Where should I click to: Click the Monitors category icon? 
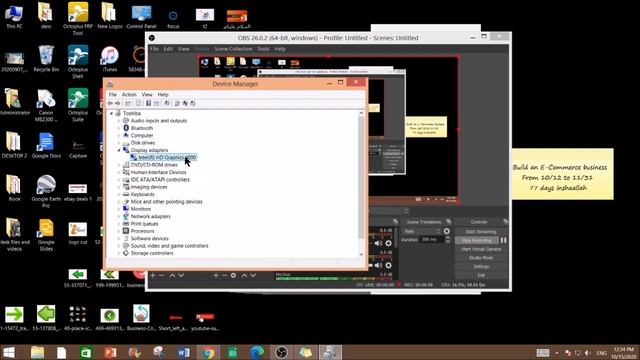126,209
